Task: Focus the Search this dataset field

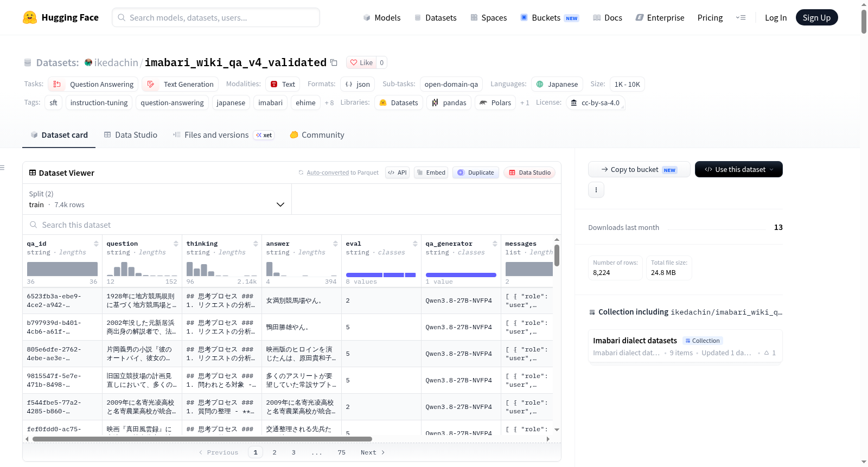Action: point(292,225)
